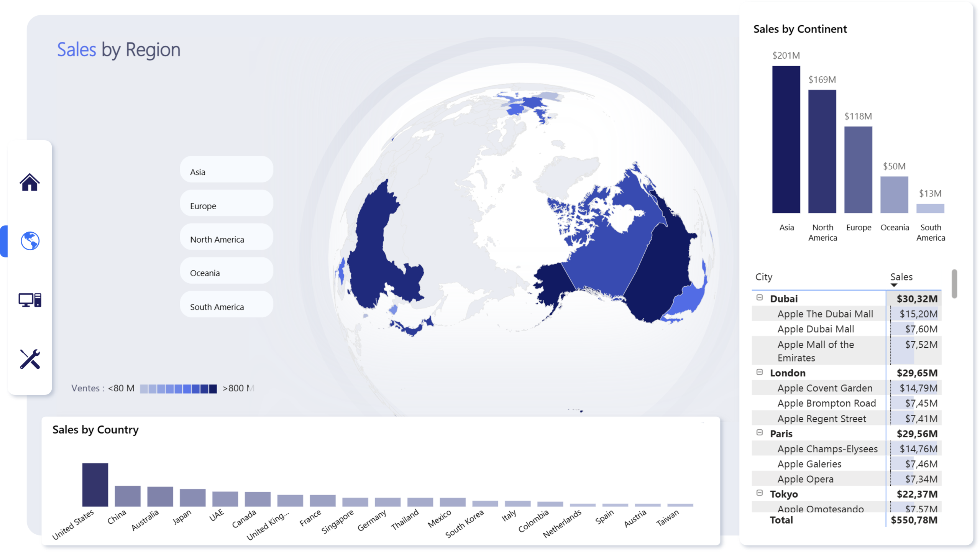Viewport: 980px width, 552px height.
Task: Select the globe region page icon
Action: (x=30, y=241)
